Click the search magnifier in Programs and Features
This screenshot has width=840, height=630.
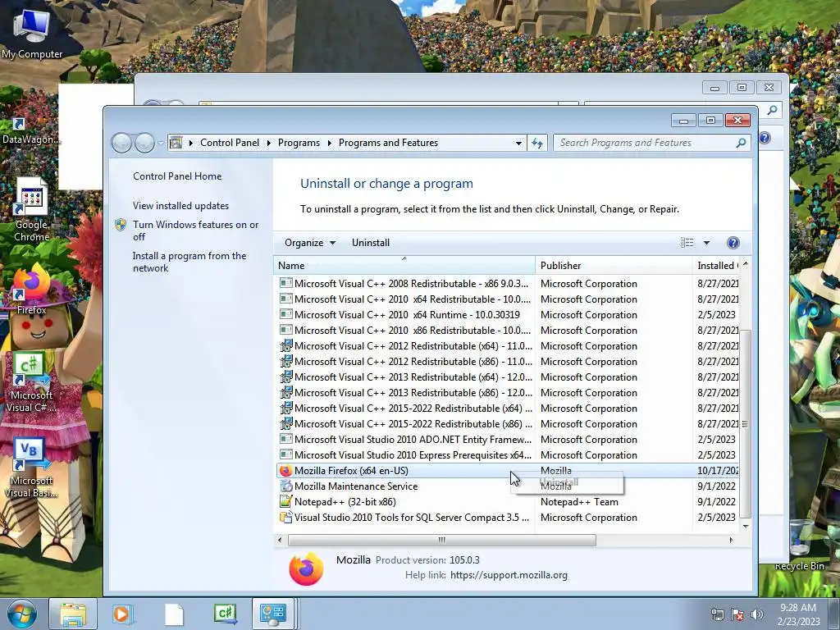point(741,143)
